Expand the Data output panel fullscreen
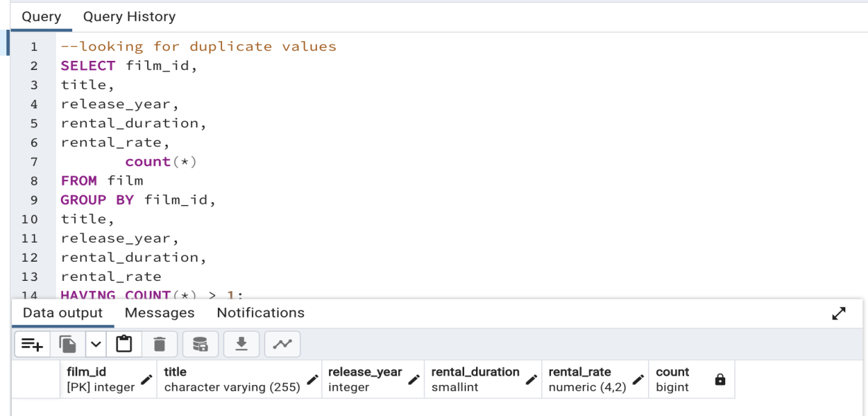868x416 pixels. 838,313
